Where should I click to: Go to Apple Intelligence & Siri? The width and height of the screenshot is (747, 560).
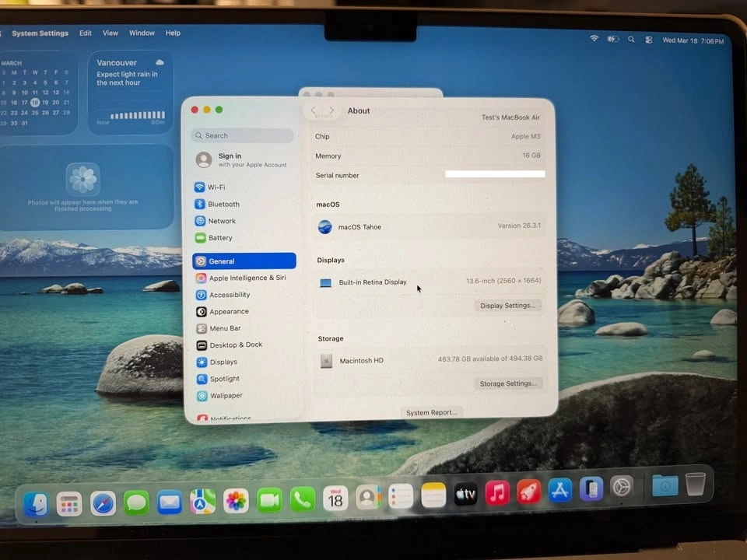pyautogui.click(x=247, y=278)
